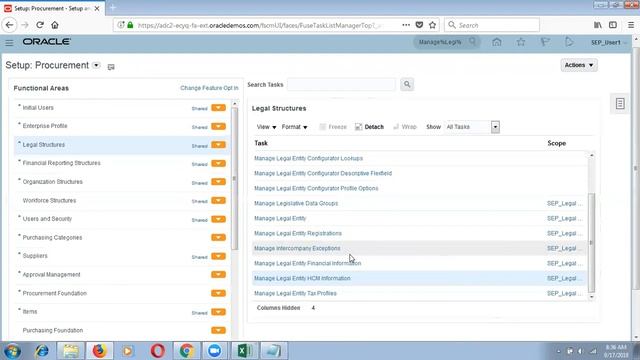640x360 pixels.
Task: Click the Wrap toolbar button
Action: point(404,127)
